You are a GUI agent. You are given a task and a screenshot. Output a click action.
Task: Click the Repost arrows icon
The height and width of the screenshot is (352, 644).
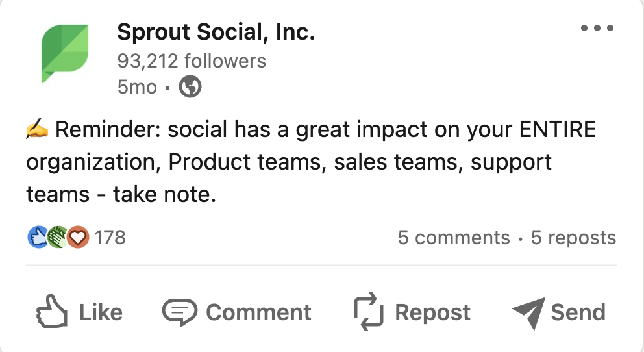click(369, 312)
